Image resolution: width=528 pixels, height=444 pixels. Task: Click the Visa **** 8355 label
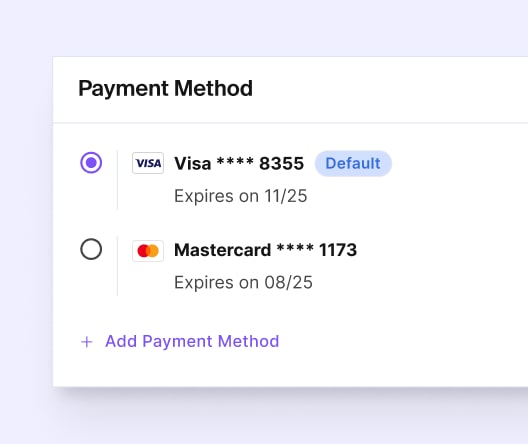[239, 163]
